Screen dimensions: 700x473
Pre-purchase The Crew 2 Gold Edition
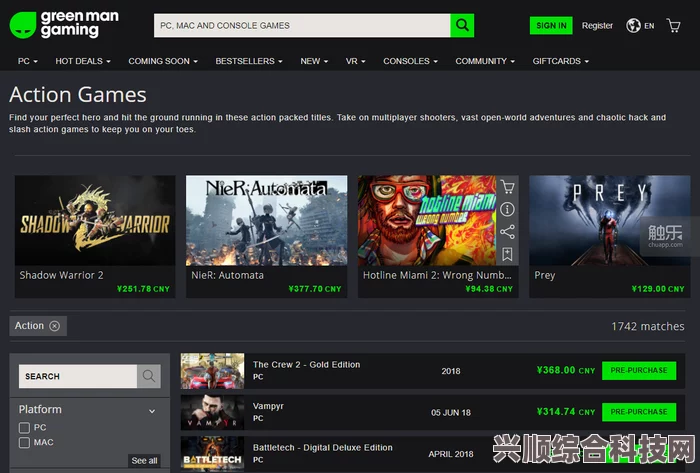[639, 371]
